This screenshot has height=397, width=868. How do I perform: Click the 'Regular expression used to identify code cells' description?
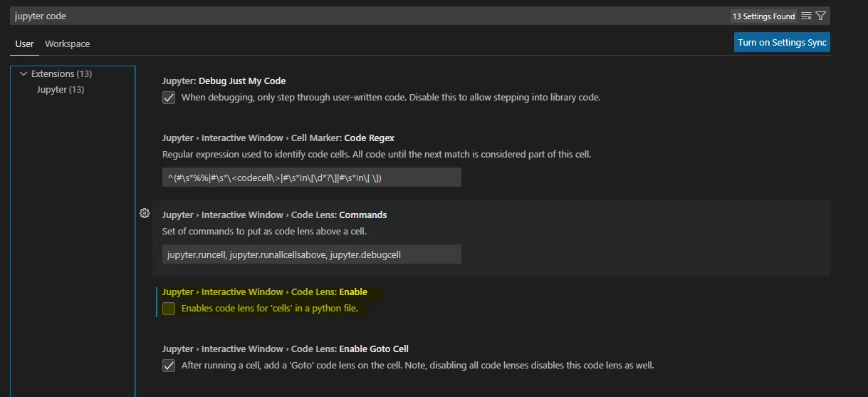click(377, 154)
